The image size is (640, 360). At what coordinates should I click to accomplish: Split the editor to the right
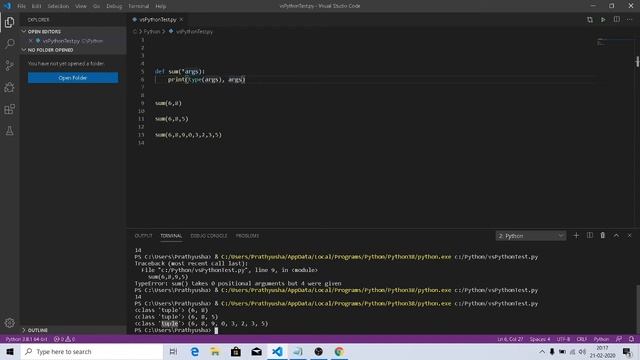(617, 20)
